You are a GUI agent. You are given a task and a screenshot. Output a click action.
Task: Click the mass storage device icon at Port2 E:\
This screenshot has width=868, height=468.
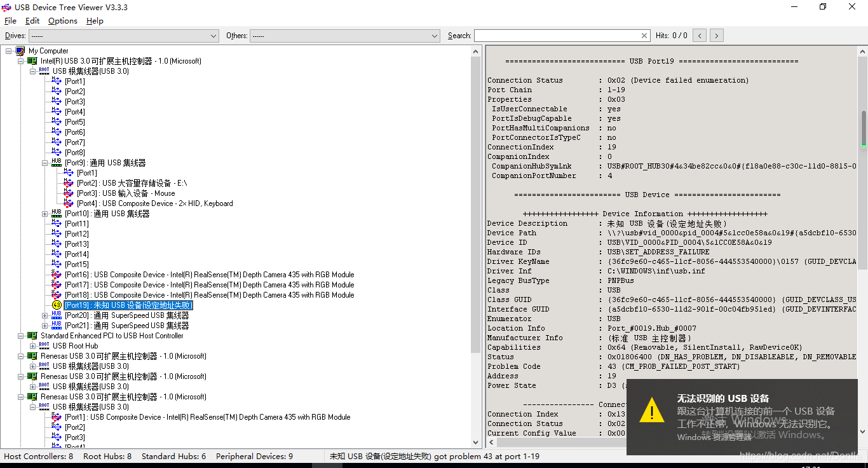click(x=69, y=183)
